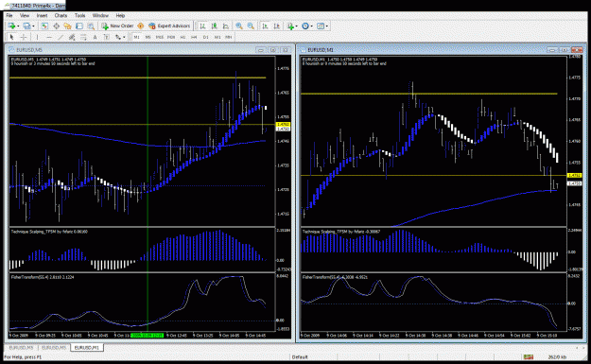The height and width of the screenshot is (364, 591).
Task: Open the Terminal panel icon
Action: pos(79,26)
